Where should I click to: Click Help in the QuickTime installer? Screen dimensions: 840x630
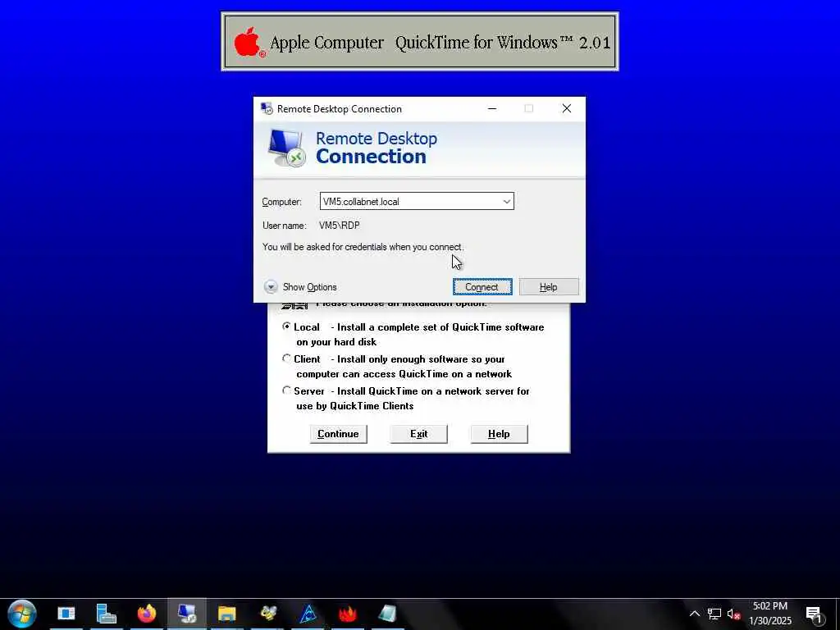click(x=499, y=434)
